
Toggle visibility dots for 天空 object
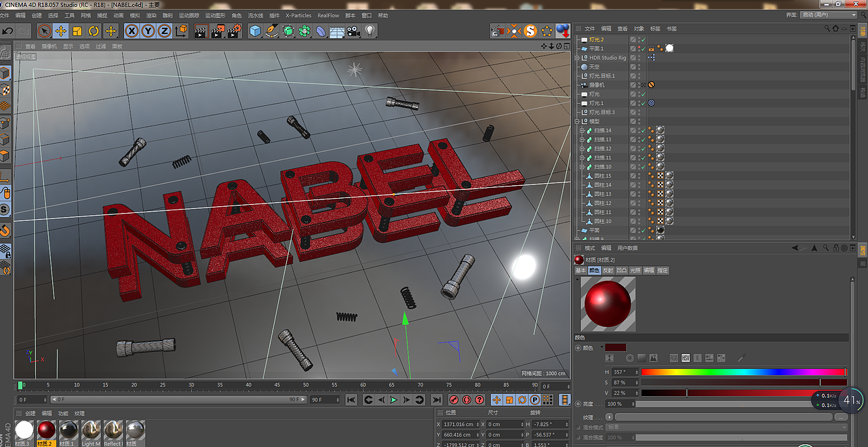pyautogui.click(x=639, y=66)
